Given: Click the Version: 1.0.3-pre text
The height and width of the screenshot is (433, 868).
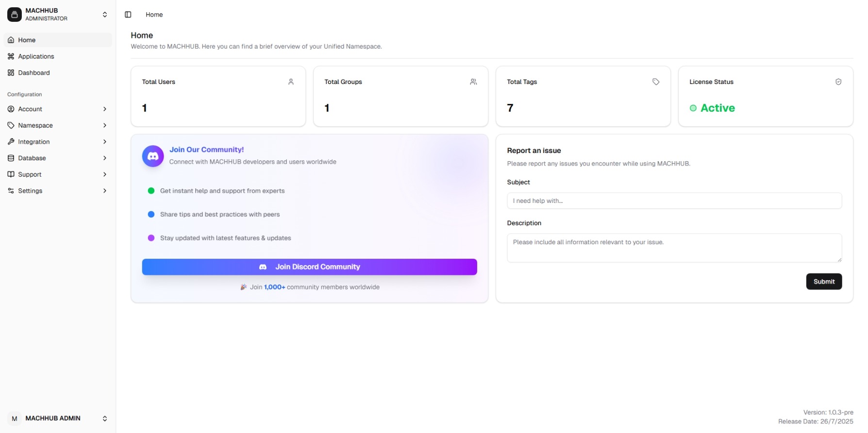Looking at the screenshot, I should 828,413.
